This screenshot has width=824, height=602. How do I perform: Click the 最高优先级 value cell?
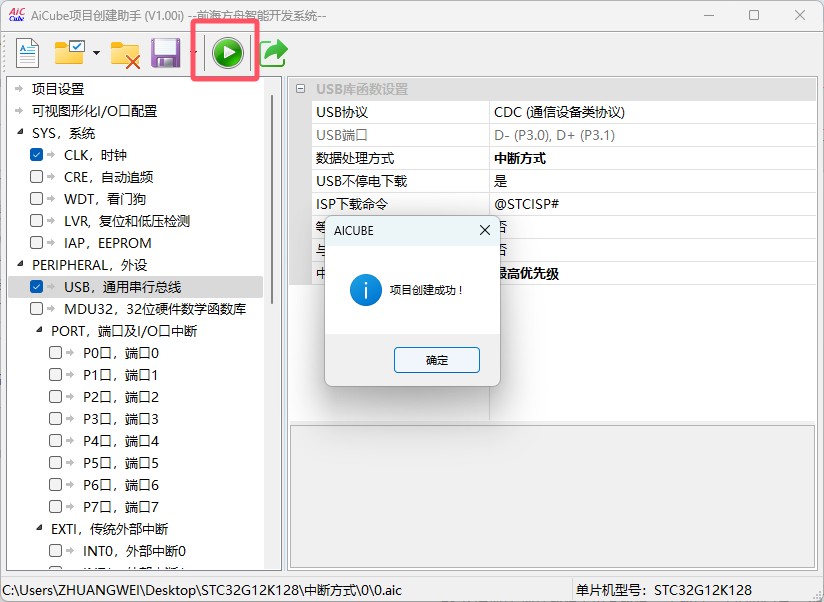(657, 273)
